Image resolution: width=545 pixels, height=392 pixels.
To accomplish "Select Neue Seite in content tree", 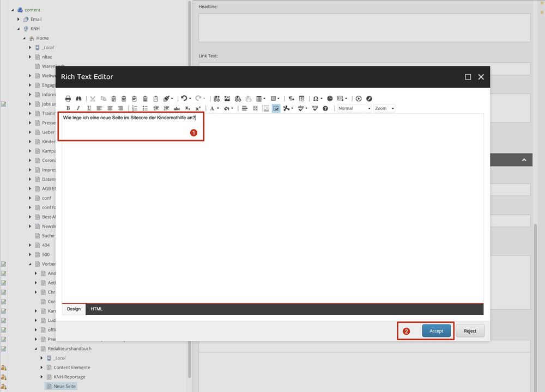I will click(x=65, y=386).
